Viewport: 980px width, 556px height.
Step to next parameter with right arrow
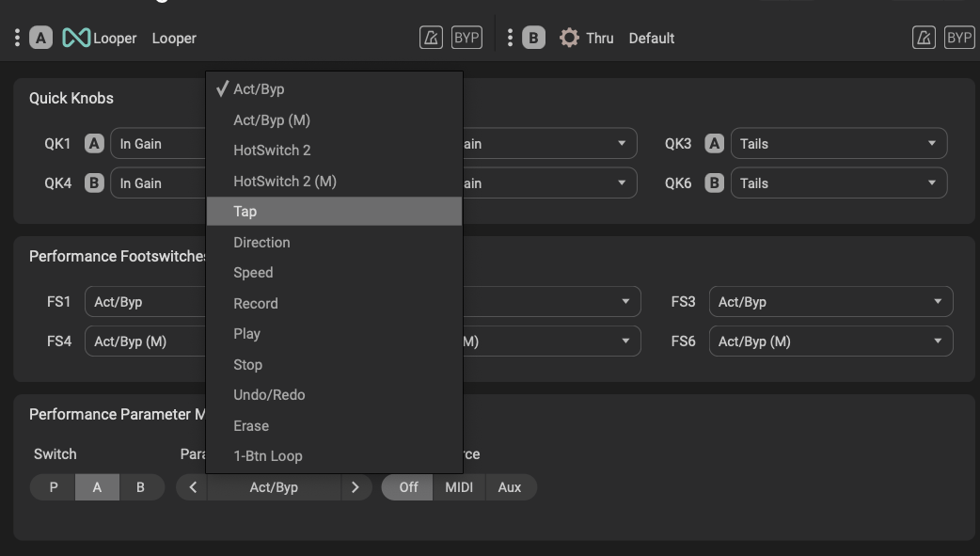355,487
